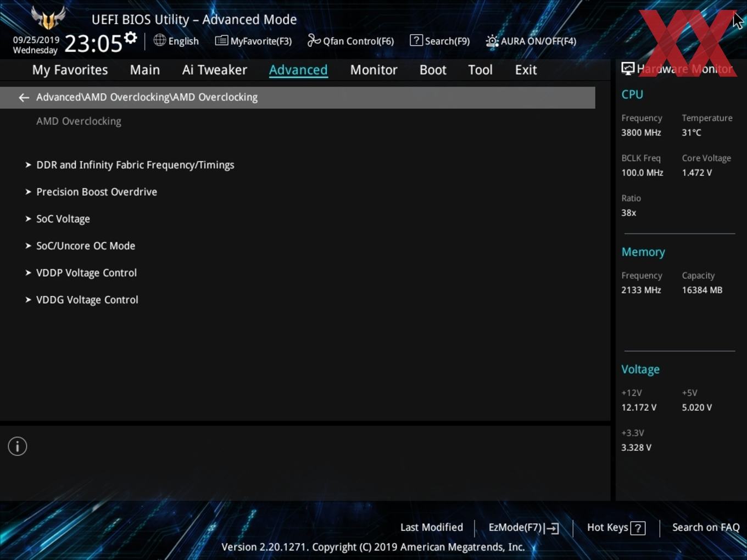Open Search(F9) label
Image resolution: width=747 pixels, height=560 pixels.
coord(448,41)
